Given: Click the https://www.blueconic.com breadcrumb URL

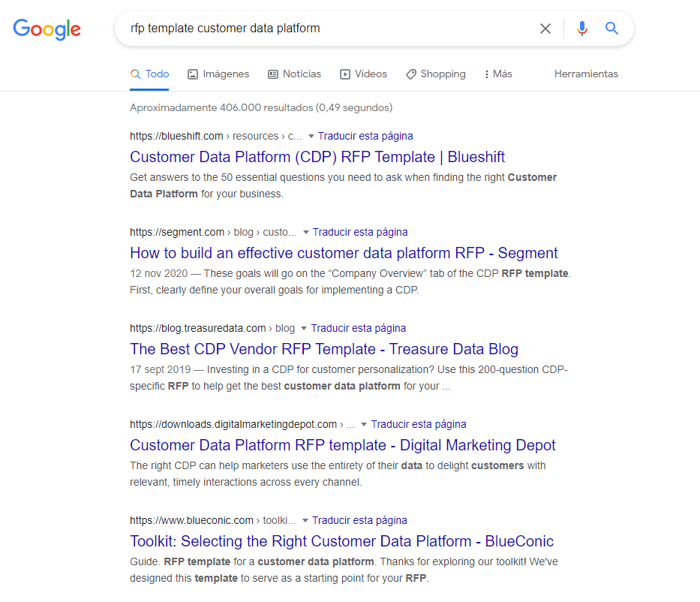Looking at the screenshot, I should (191, 520).
